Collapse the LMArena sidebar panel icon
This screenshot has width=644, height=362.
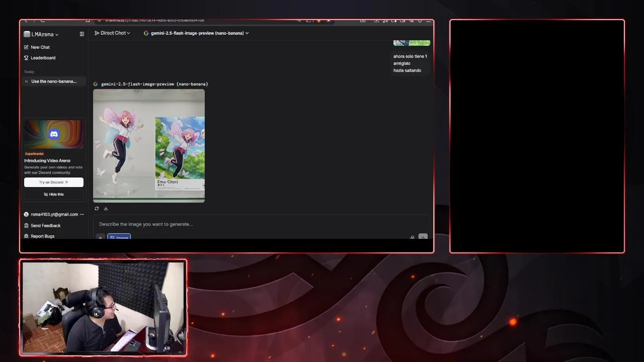[82, 34]
